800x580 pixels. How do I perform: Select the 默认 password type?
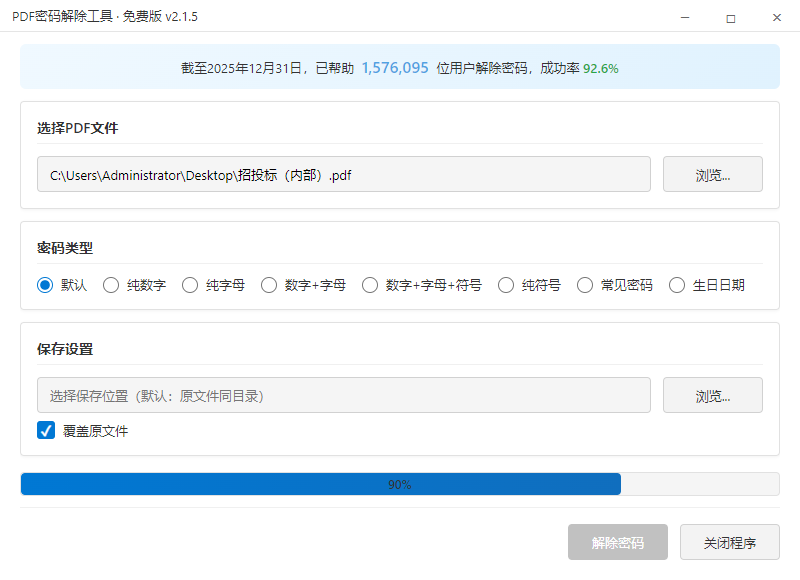(43, 285)
